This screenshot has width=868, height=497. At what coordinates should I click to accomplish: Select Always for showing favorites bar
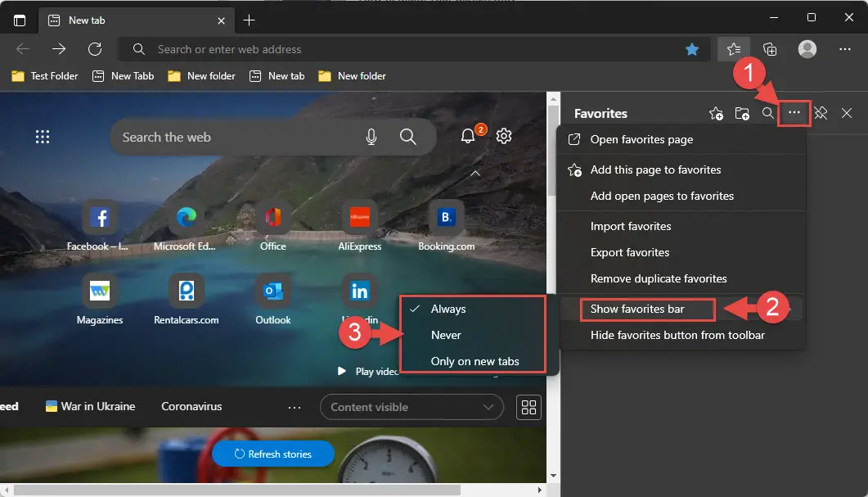pos(474,309)
